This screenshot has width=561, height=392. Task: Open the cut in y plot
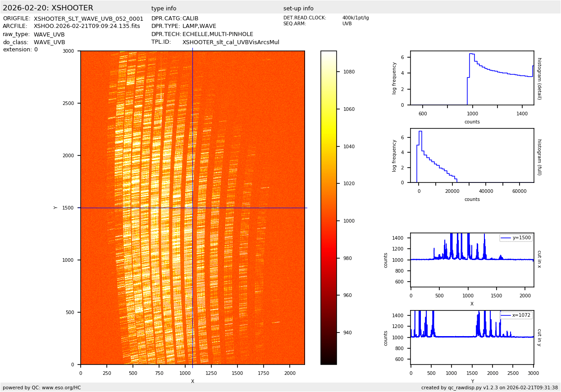(472, 337)
